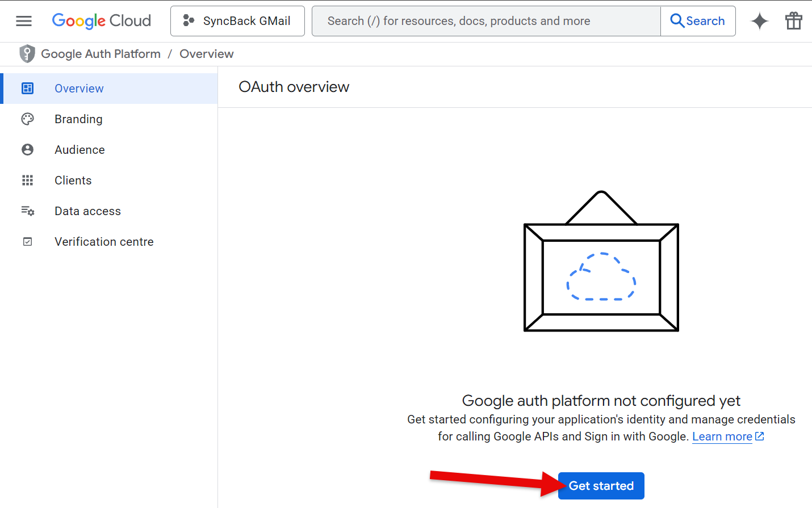Navigate to Verification centre

coord(104,242)
